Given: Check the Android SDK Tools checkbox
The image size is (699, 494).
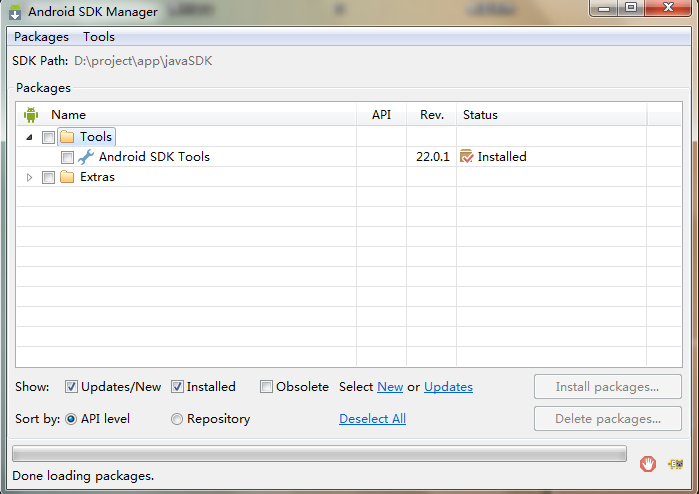Looking at the screenshot, I should (67, 157).
